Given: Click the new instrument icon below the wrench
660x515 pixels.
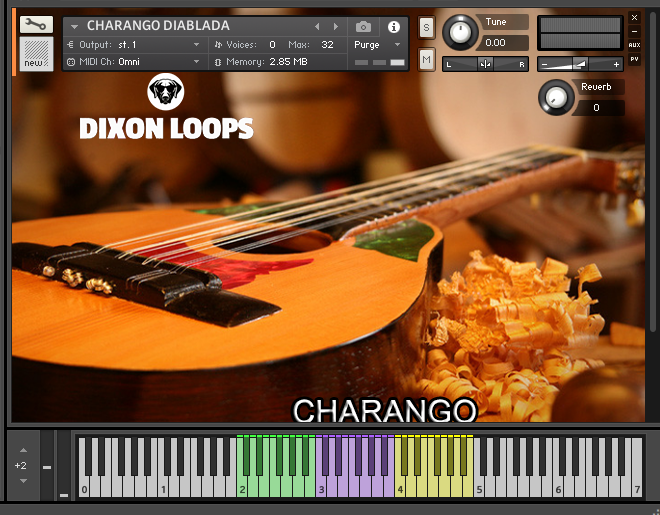Looking at the screenshot, I should coord(36,55).
